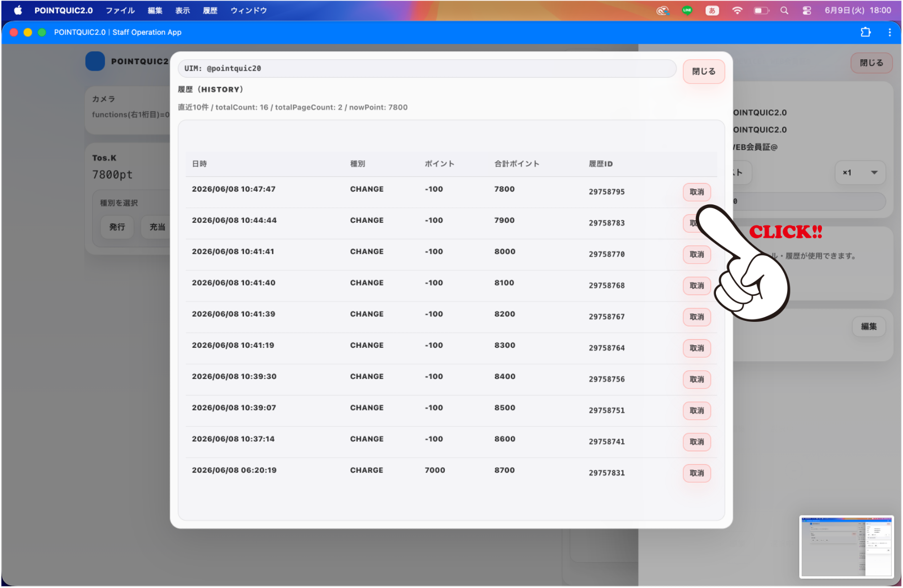Open the Apple menu

tap(18, 10)
